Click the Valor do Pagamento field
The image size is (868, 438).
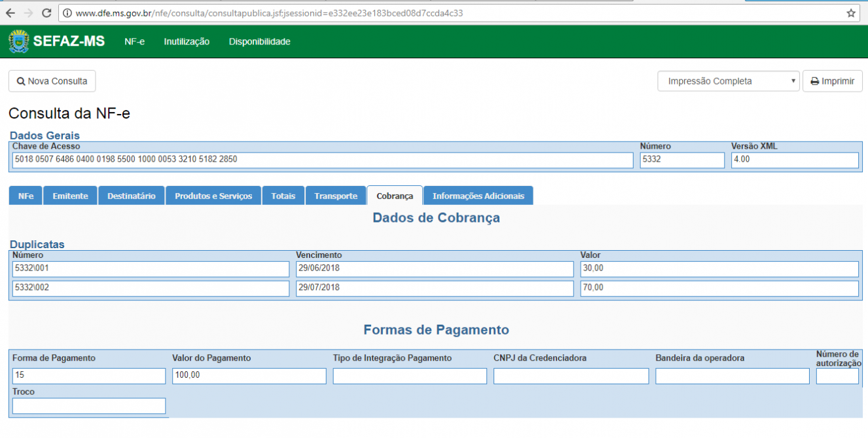pos(249,376)
